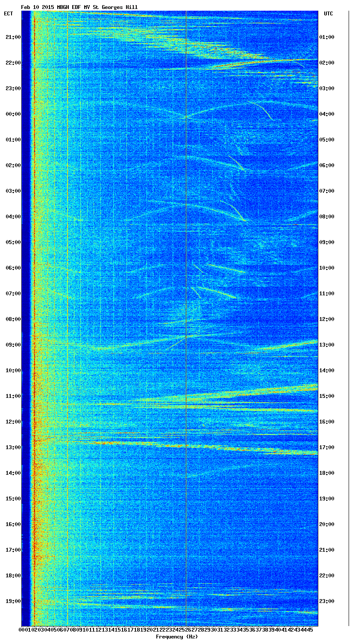Pick the 02:00 label on the UTC axis
Image resolution: width=364 pixels, height=641 pixels.
pyautogui.click(x=327, y=63)
